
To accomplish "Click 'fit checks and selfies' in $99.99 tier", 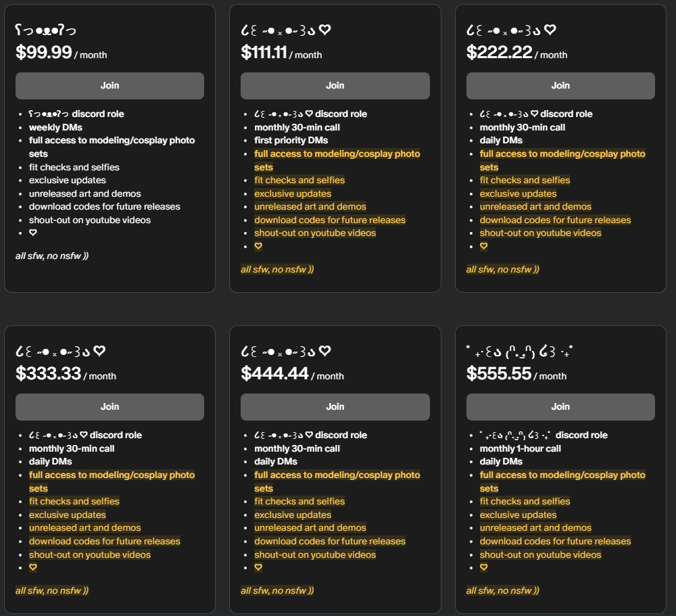I will pyautogui.click(x=74, y=167).
